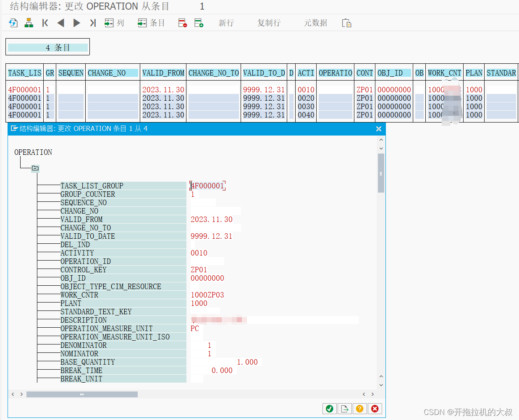Click the refresh icon in the toolbar
This screenshot has height=420, width=519.
(x=13, y=23)
